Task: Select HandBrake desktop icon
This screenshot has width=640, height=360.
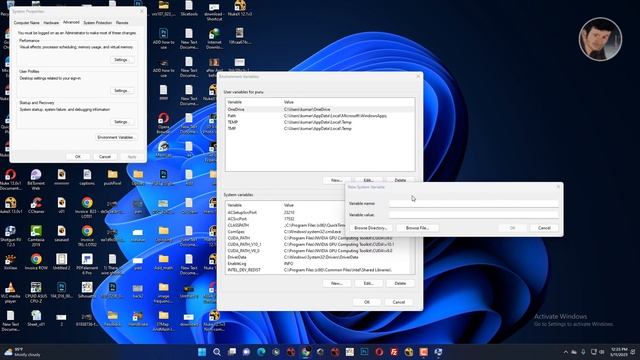Action: (138, 318)
